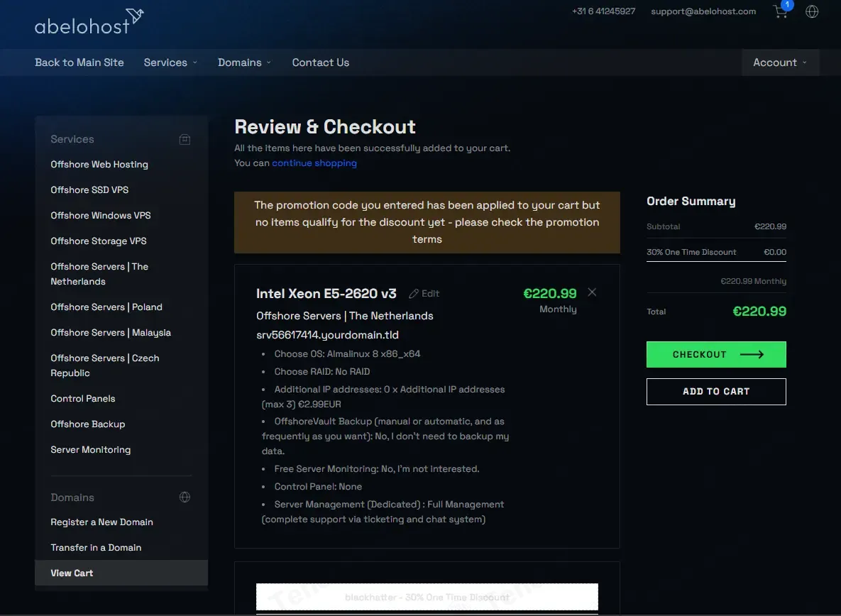
Task: Open Offshore SSD VPS category
Action: tap(89, 189)
